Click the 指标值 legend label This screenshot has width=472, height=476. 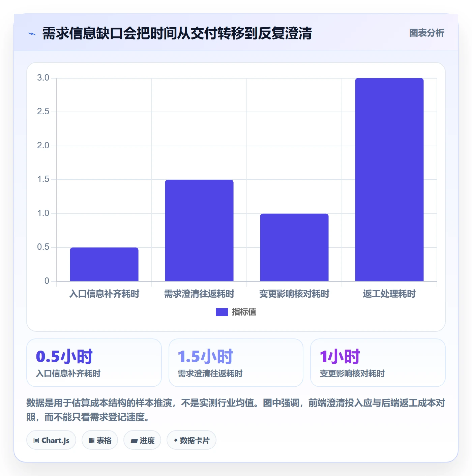tap(244, 312)
